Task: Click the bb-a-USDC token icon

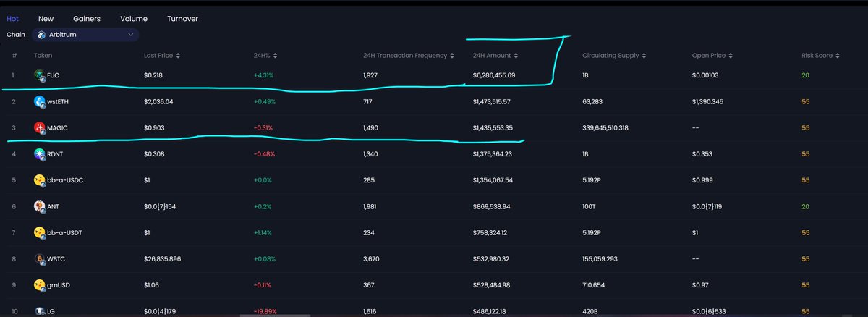Action: tap(40, 180)
